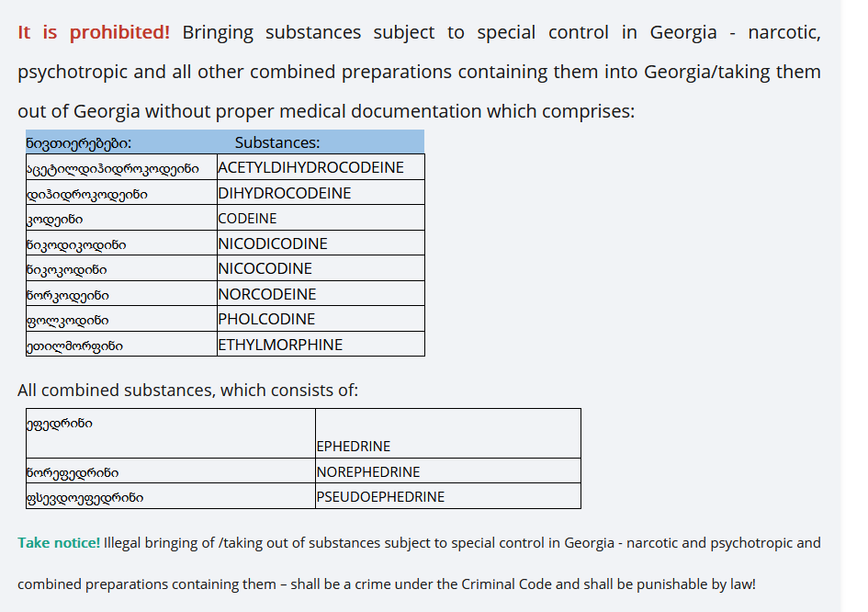The height and width of the screenshot is (612, 868).
Task: Select the Georgian 'კოდეინი' cell
Action: (x=121, y=218)
